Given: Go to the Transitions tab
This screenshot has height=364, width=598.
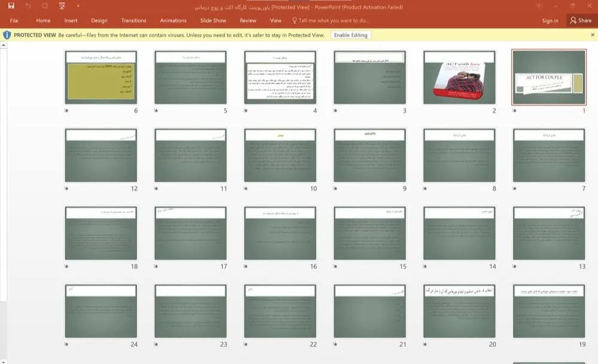Looking at the screenshot, I should click(x=133, y=20).
